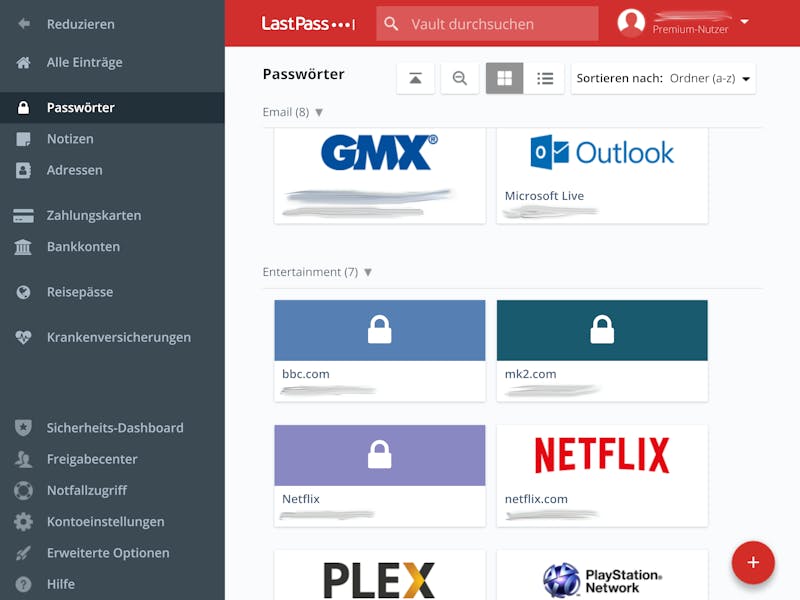Click the collapse all folders icon
This screenshot has height=600, width=800.
[415, 78]
